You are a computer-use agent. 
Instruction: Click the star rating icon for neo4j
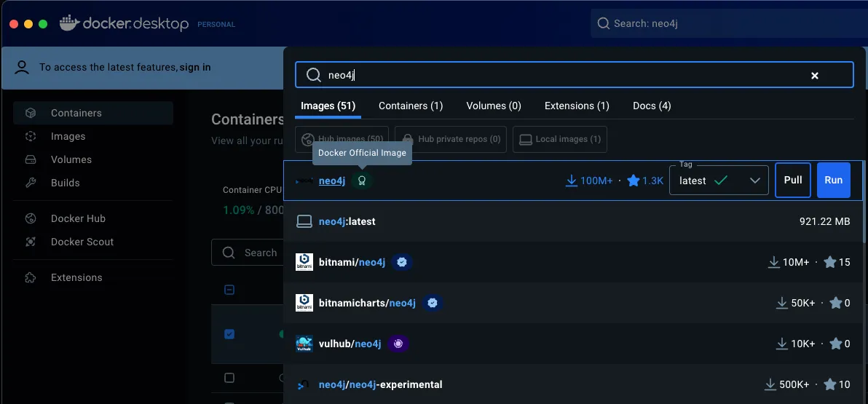point(634,181)
